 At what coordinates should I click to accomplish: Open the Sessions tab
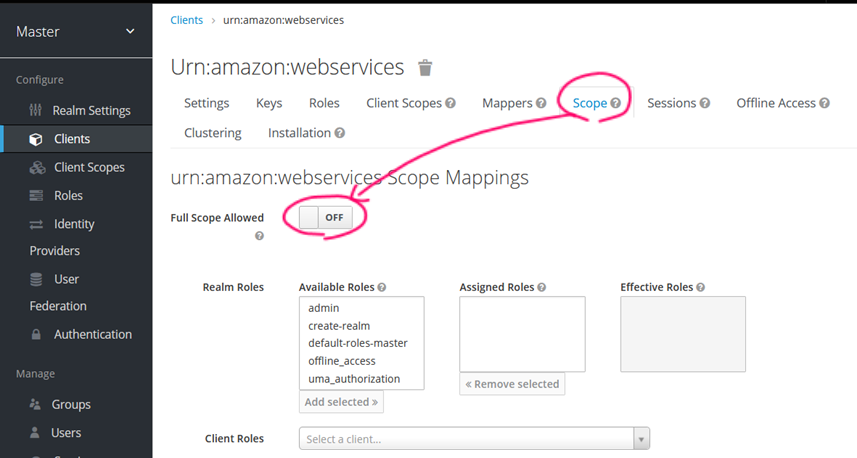[x=672, y=103]
